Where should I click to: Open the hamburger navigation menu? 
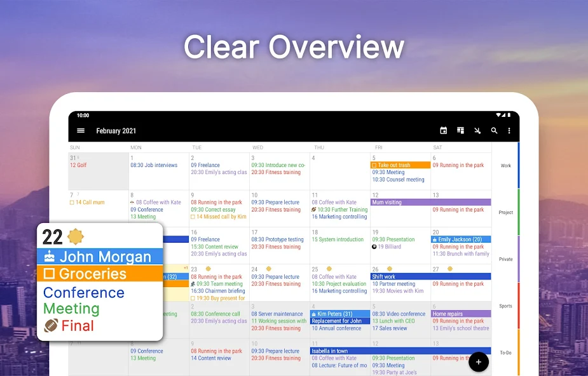(x=81, y=131)
